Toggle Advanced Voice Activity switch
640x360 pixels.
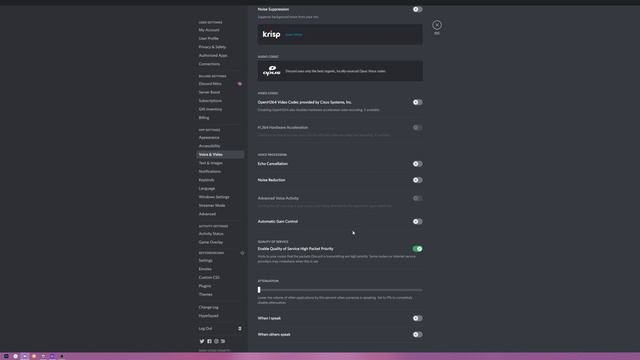[x=417, y=198]
